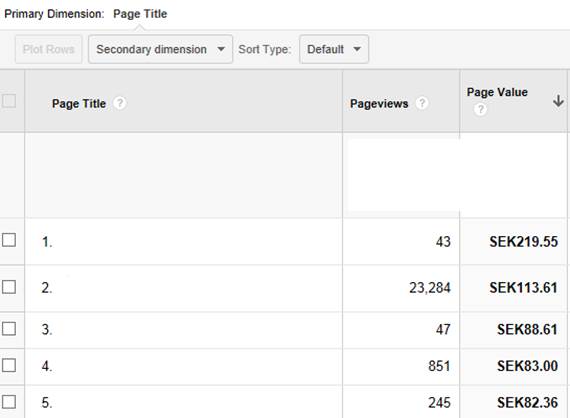Sort by the Pageviews column header
Screen dimensions: 570x418
coord(379,104)
